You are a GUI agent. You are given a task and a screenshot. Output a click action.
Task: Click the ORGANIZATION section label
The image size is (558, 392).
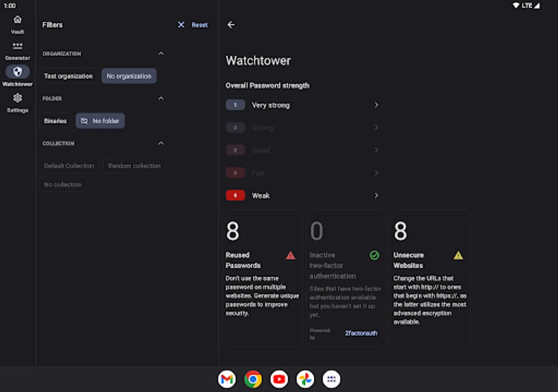click(x=61, y=54)
